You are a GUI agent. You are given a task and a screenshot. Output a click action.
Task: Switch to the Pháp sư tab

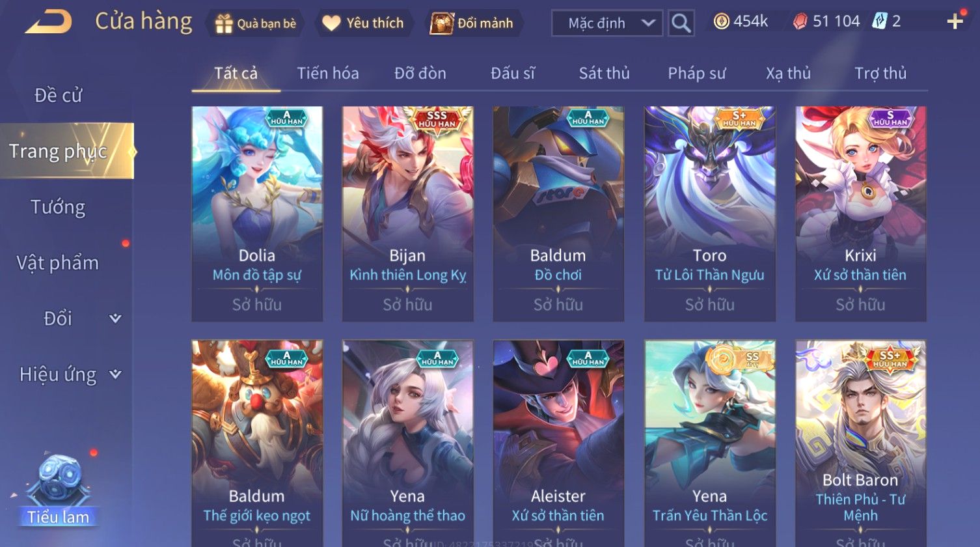coord(696,73)
